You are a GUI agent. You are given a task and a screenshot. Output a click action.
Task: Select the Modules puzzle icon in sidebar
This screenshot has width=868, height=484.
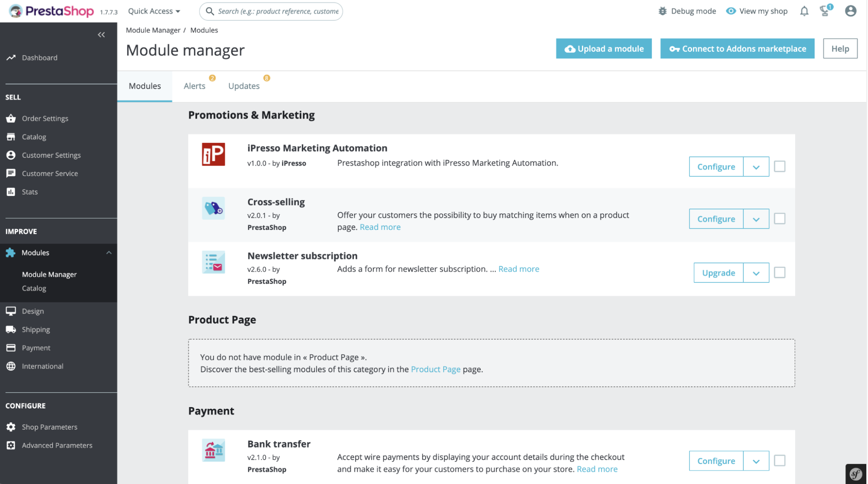tap(10, 252)
